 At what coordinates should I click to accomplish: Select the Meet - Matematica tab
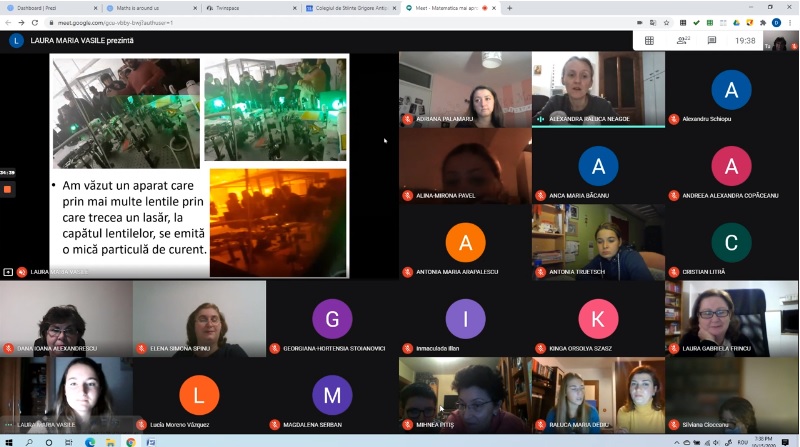(449, 8)
